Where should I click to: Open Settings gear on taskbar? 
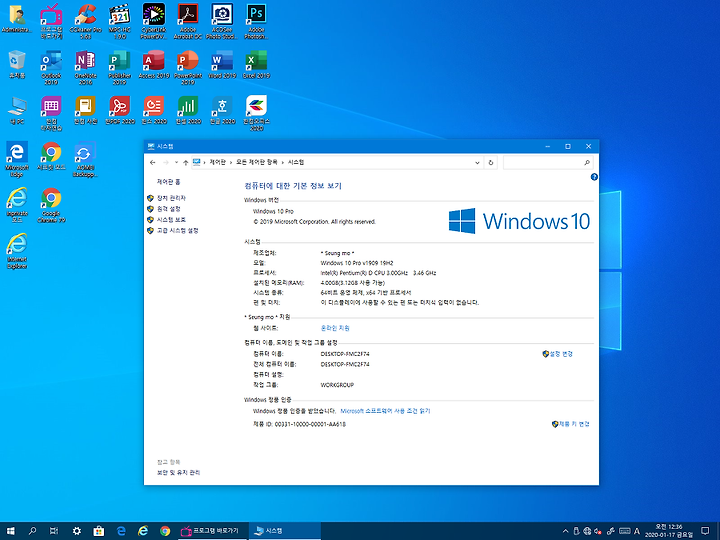tap(77, 531)
